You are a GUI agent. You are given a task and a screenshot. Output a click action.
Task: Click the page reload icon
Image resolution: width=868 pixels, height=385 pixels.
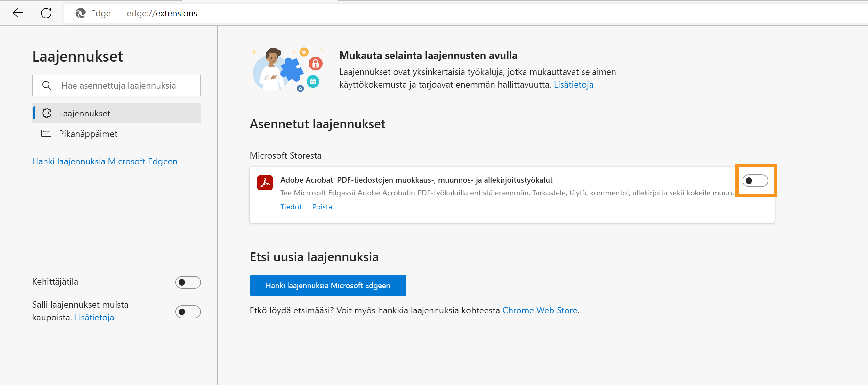click(x=46, y=13)
